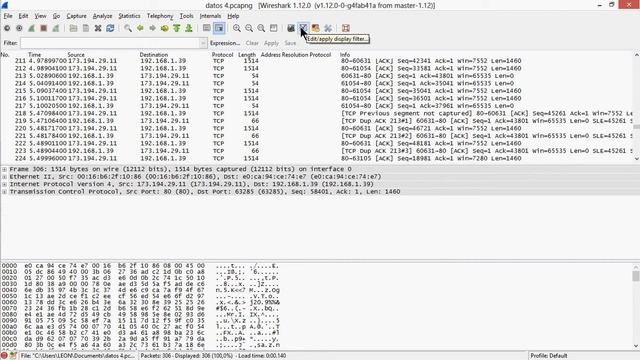Viewport: 640px width, 360px height.
Task: Click the Expression... button
Action: click(225, 43)
